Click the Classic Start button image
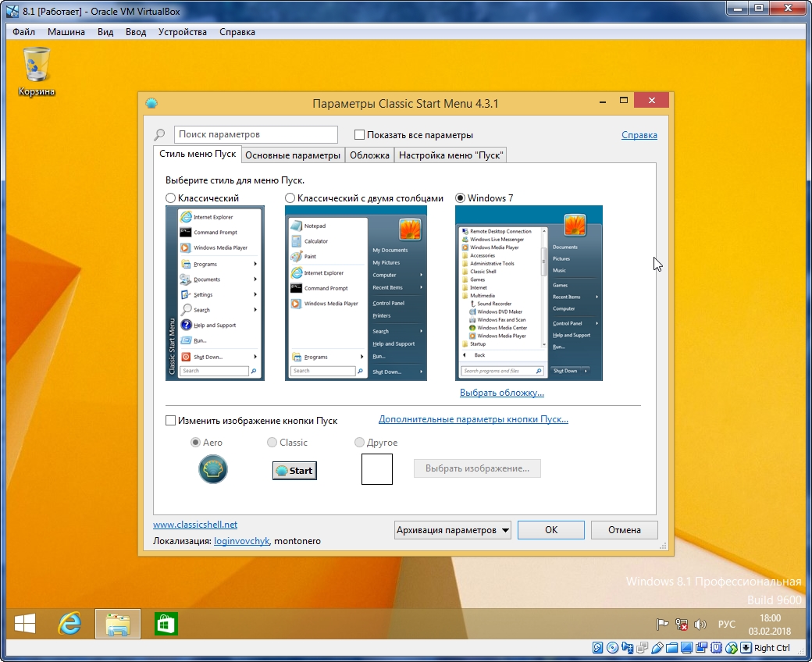812x662 pixels. tap(294, 471)
